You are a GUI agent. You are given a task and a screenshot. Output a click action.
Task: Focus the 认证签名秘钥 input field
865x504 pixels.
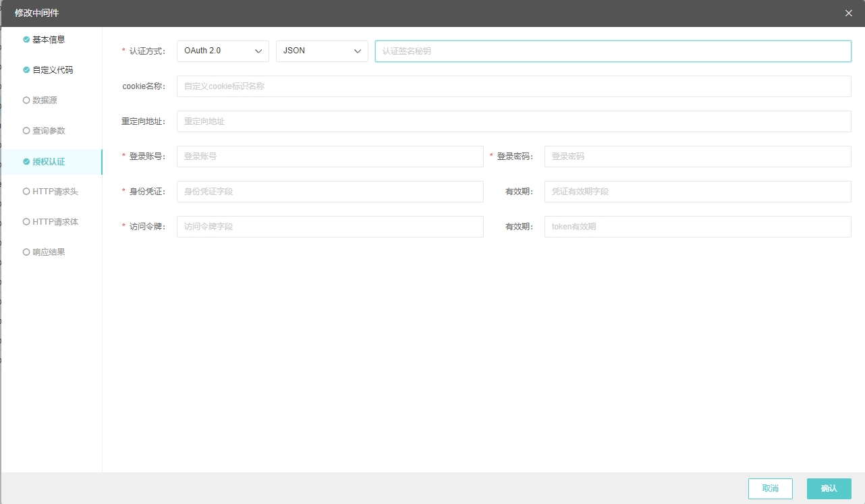coord(613,51)
